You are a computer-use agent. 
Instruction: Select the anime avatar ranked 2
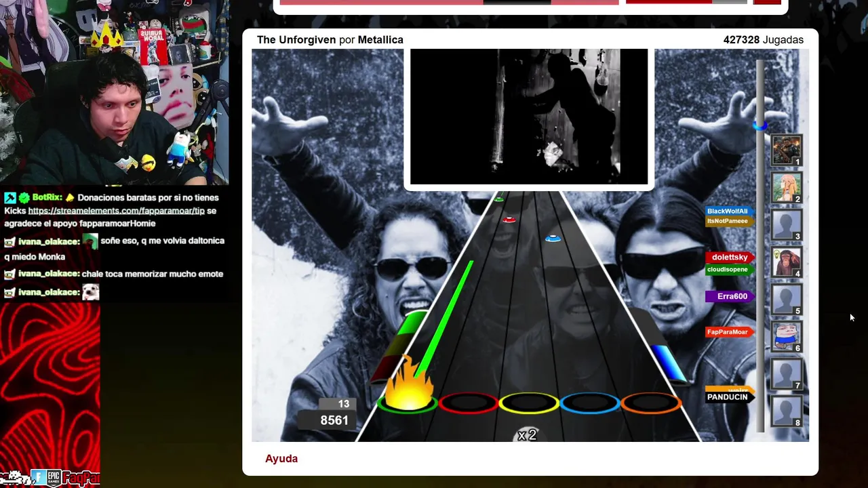coord(787,187)
